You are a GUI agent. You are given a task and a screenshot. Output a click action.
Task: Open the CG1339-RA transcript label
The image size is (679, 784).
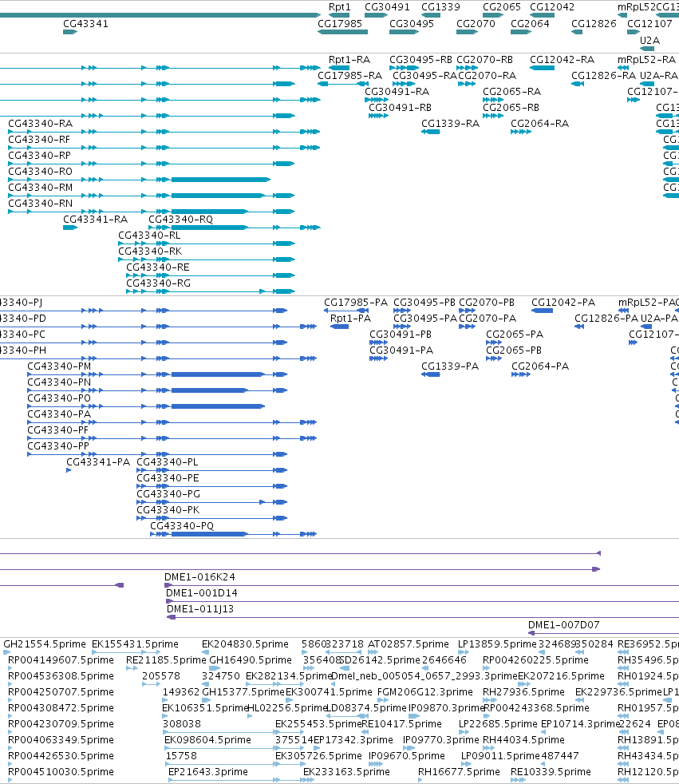[x=450, y=124]
